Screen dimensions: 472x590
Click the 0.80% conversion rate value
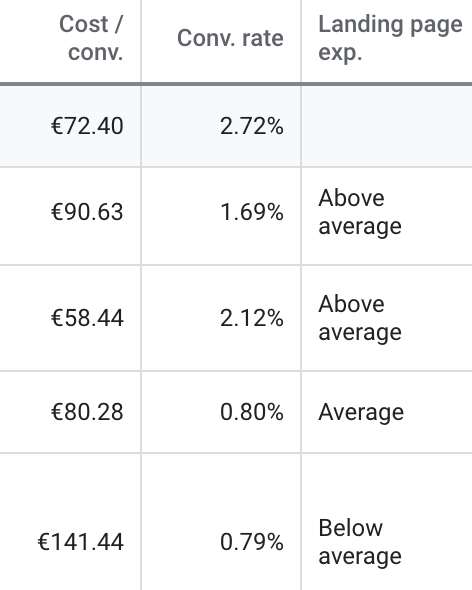click(251, 412)
